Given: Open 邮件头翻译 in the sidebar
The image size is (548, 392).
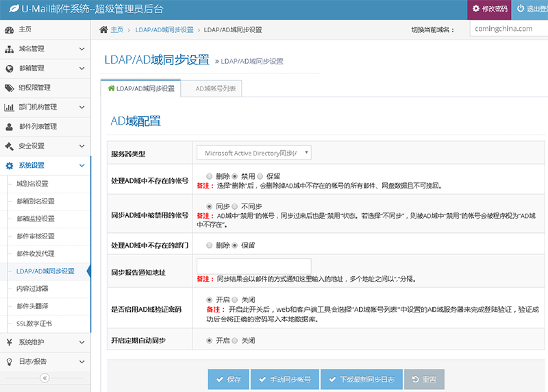Looking at the screenshot, I should [x=32, y=306].
